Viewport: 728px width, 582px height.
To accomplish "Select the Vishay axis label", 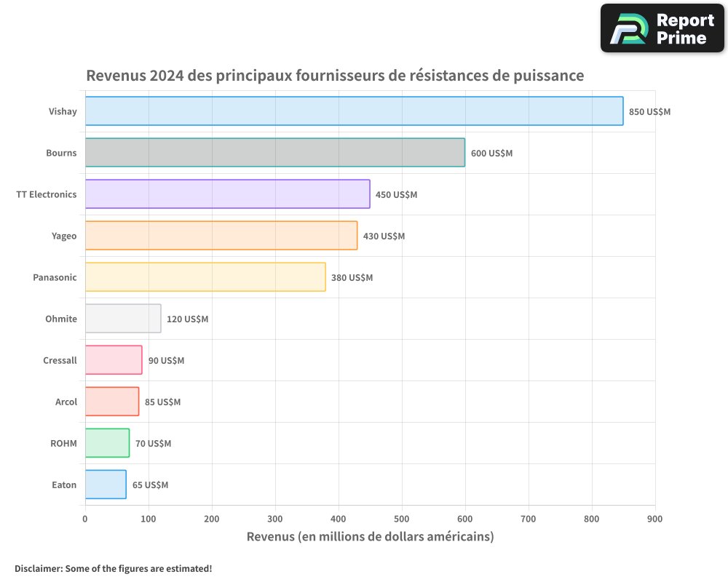I will [63, 111].
